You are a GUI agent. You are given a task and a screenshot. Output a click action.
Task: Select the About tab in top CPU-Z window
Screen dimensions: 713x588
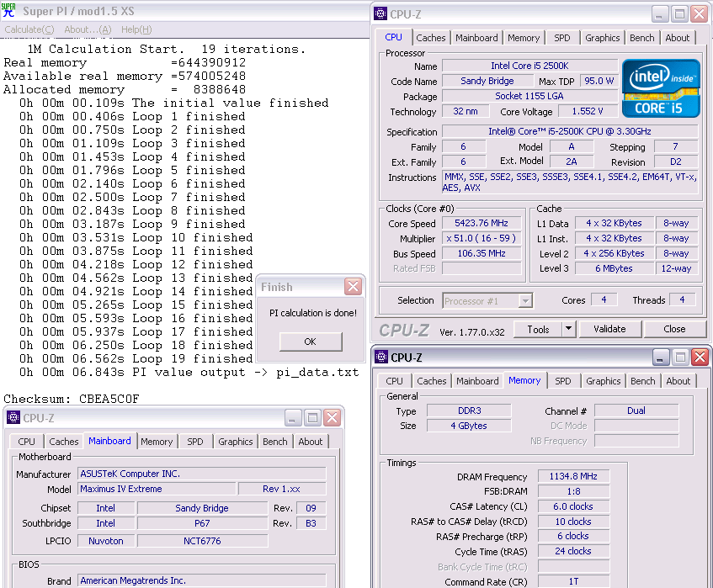pyautogui.click(x=677, y=38)
